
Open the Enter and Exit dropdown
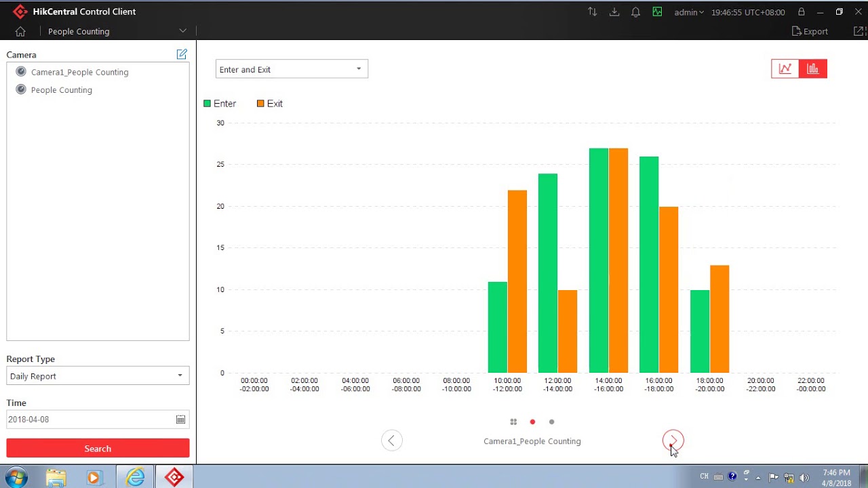coord(292,68)
